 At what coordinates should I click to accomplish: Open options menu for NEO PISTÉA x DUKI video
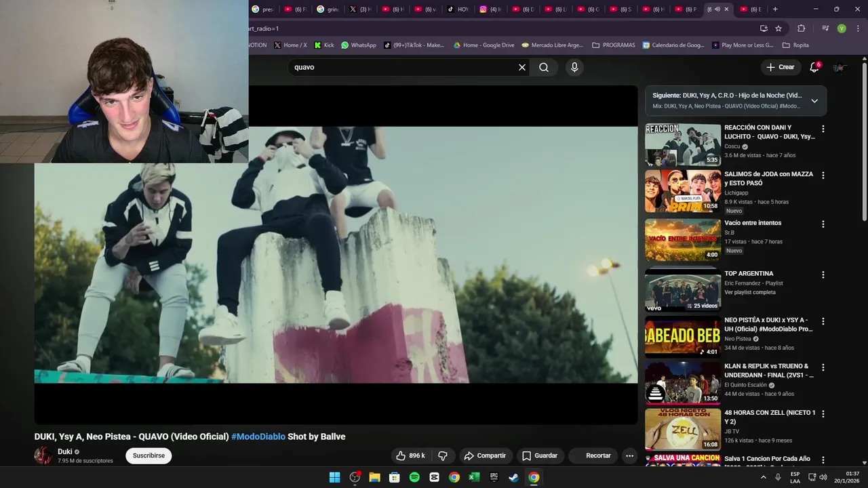click(x=823, y=321)
